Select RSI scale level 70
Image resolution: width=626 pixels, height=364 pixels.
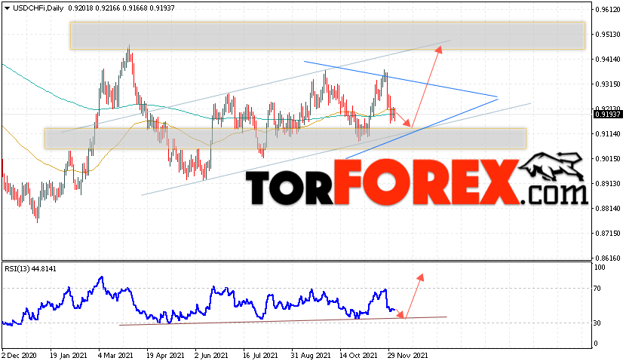597,289
